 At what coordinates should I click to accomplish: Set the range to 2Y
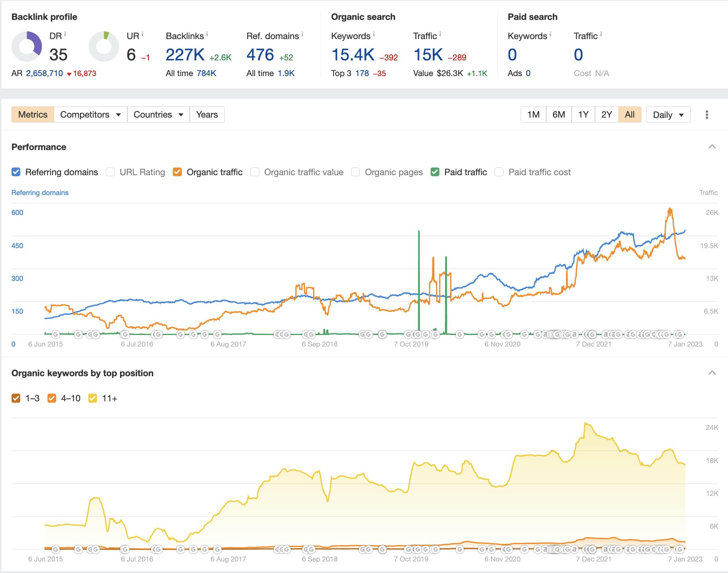coord(607,114)
